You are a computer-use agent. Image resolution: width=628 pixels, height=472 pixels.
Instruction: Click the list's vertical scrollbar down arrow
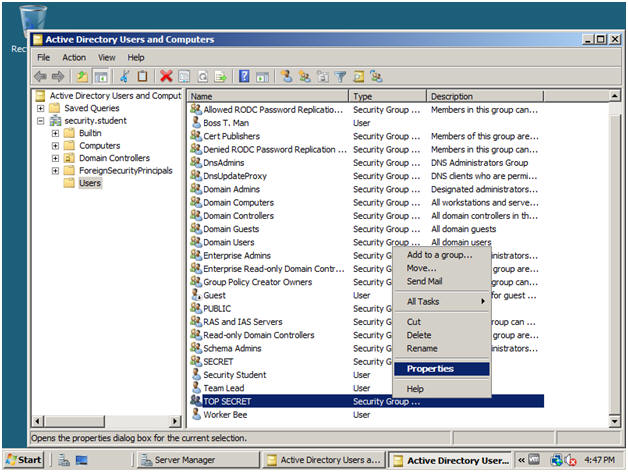pyautogui.click(x=615, y=421)
